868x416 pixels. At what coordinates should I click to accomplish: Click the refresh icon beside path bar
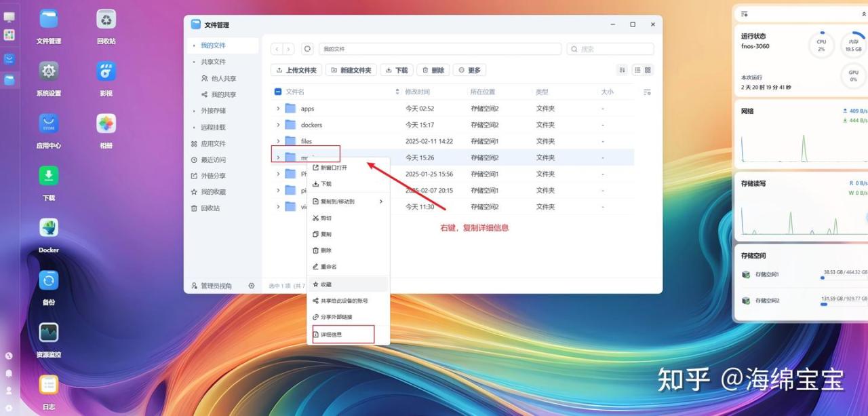coord(307,49)
